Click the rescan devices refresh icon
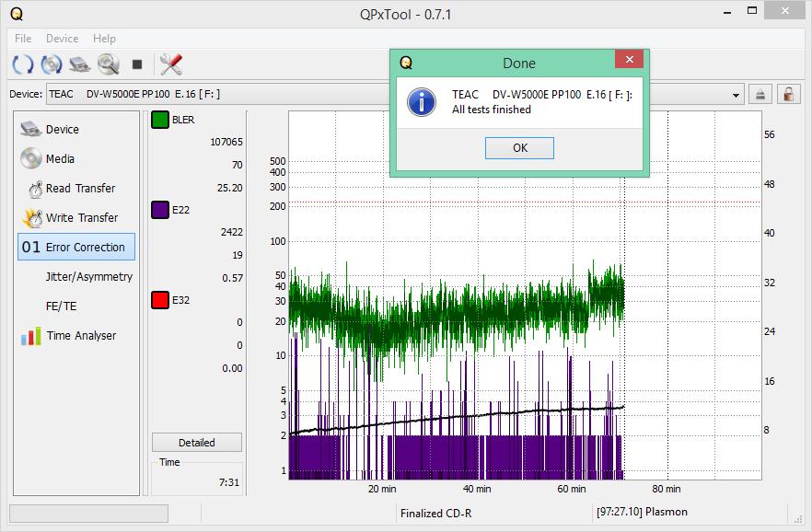The width and height of the screenshot is (812, 532). [22, 64]
